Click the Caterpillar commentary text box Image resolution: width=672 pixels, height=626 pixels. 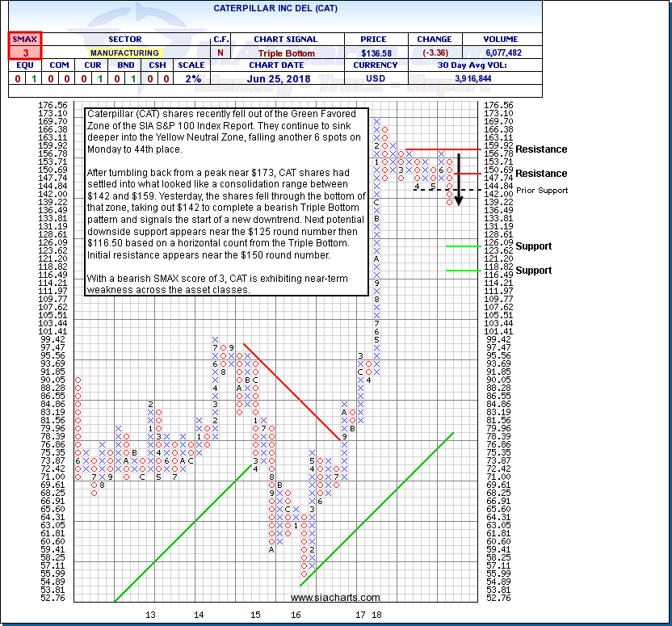tap(226, 201)
